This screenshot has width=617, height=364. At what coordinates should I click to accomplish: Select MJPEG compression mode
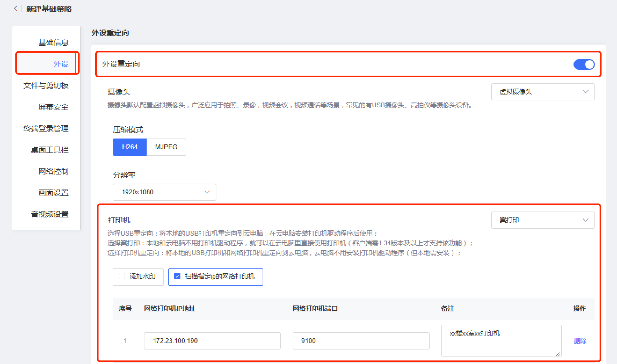click(x=166, y=147)
